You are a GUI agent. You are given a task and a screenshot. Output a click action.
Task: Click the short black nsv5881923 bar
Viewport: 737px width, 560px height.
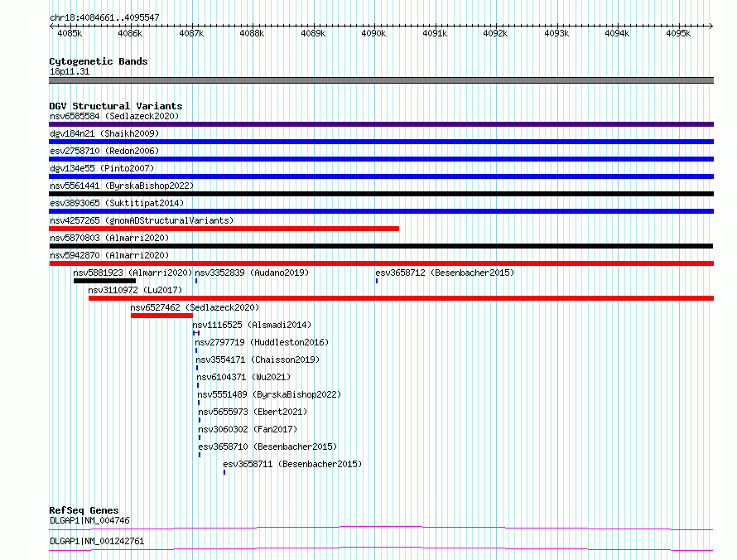(x=104, y=281)
